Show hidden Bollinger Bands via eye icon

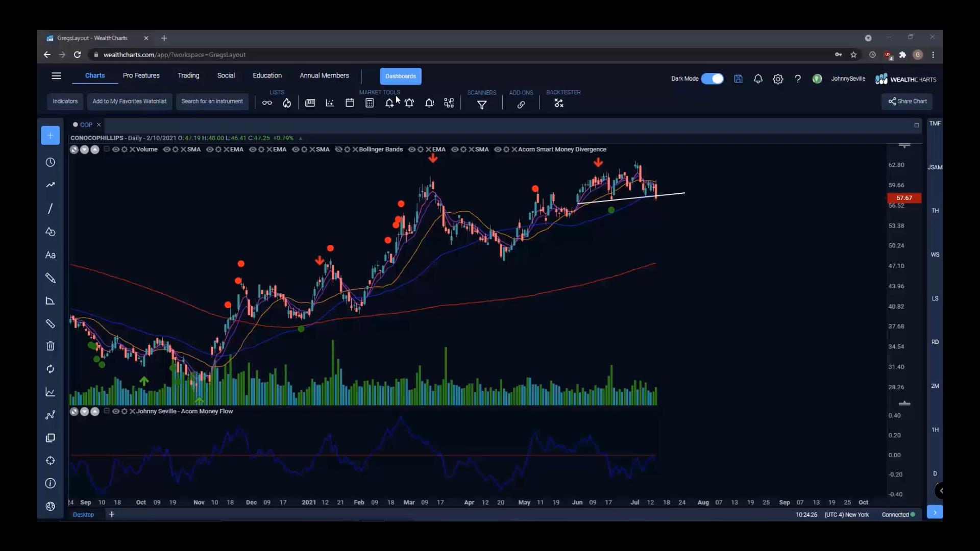338,149
